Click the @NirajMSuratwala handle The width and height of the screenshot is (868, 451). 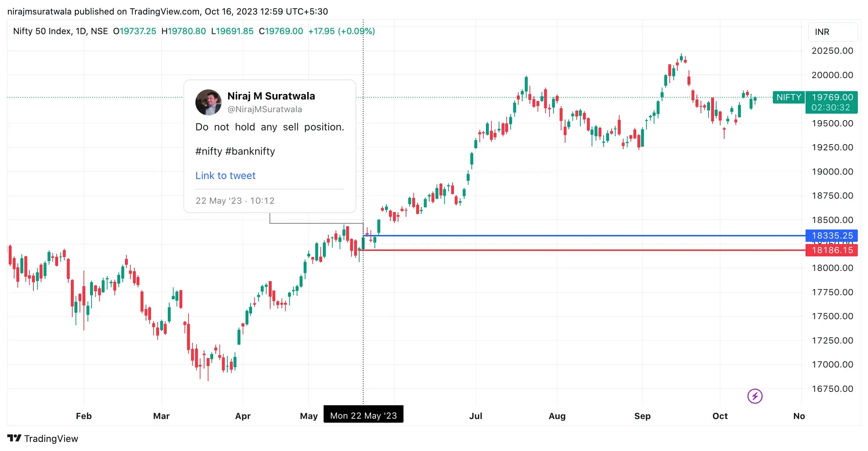265,109
